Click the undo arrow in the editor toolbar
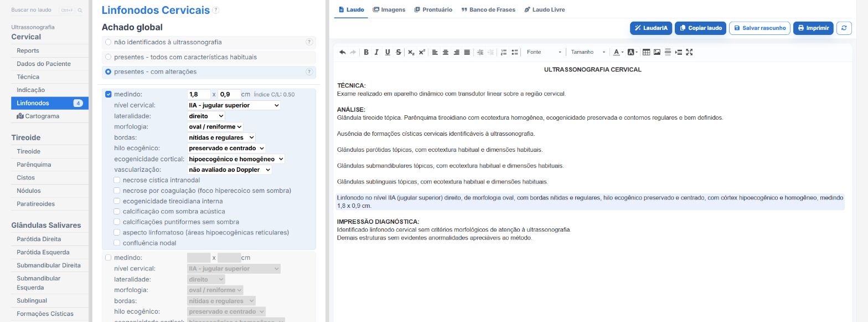 [343, 52]
